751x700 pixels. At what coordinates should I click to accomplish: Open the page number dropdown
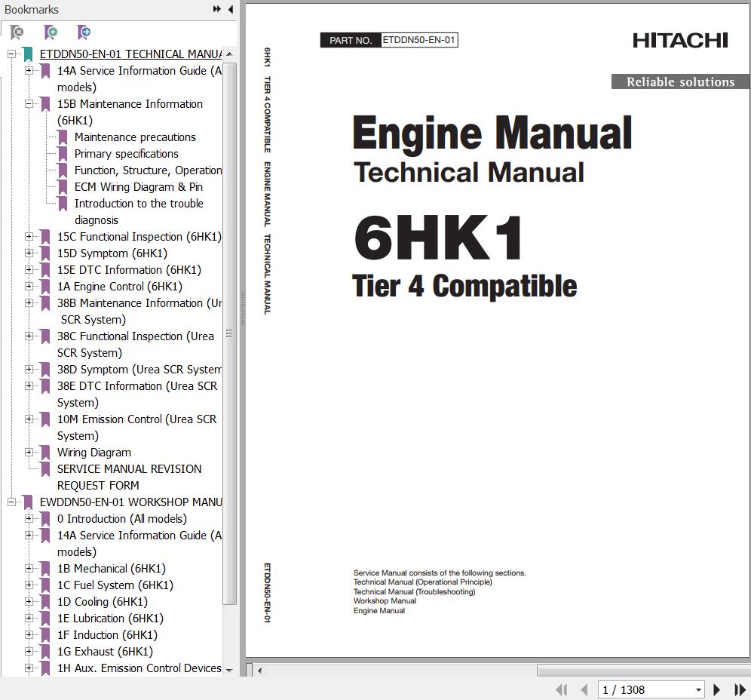coord(699,690)
